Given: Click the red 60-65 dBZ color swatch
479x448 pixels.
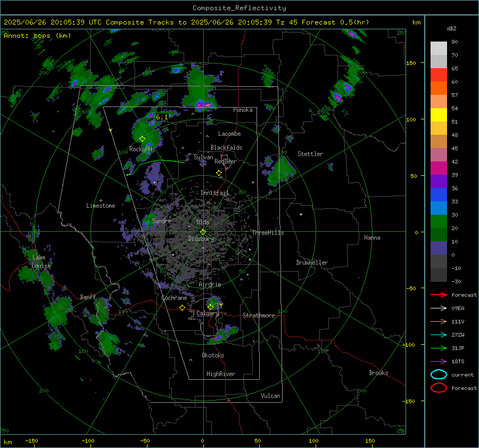Looking at the screenshot, I should tap(439, 75).
